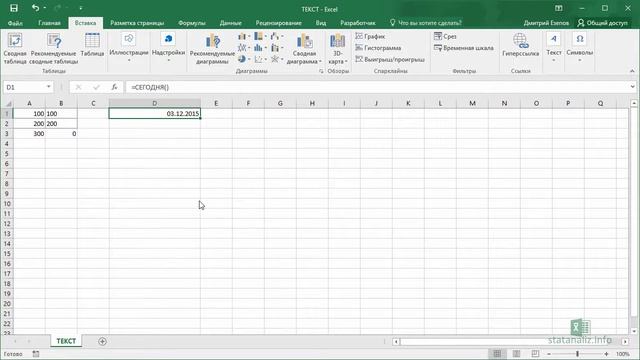The width and height of the screenshot is (640, 360).
Task: Switch to Page Layout view mode
Action: coord(516,354)
